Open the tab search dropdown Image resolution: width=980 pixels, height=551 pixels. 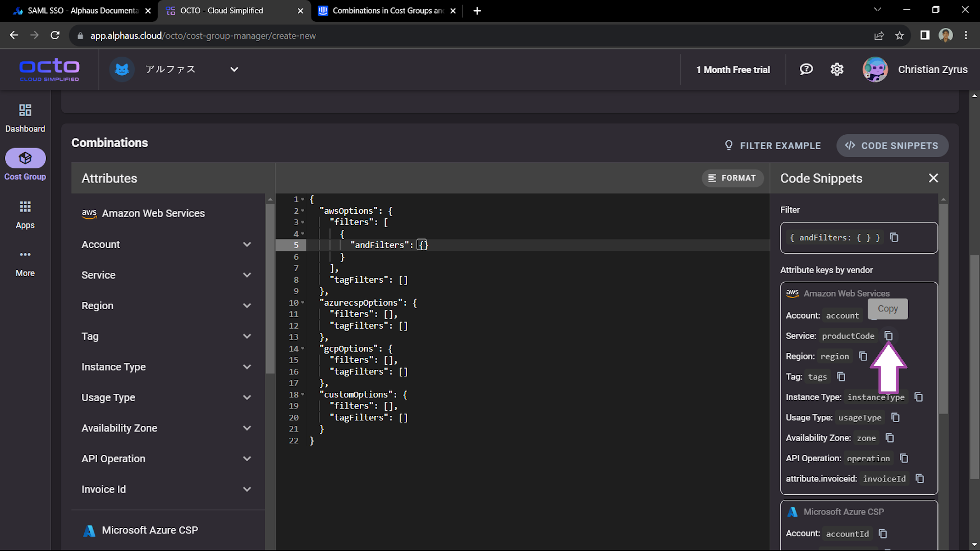pos(877,10)
